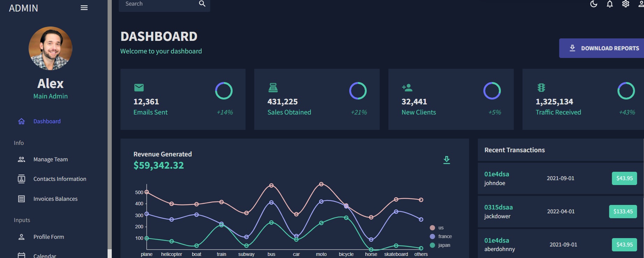This screenshot has width=644, height=258.
Task: Click the Traffic Received traffic light icon
Action: [x=541, y=87]
